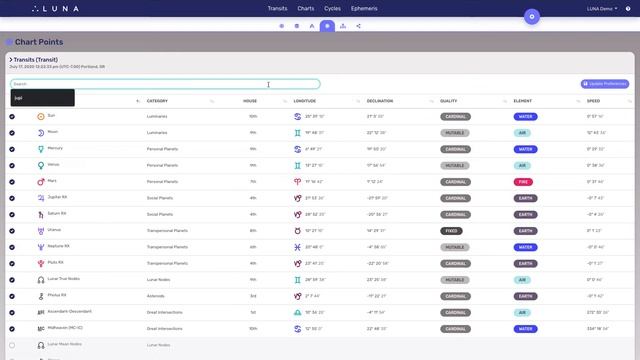This screenshot has width=640, height=360.
Task: Select the dark search suggestion entry
Action: click(x=42, y=98)
